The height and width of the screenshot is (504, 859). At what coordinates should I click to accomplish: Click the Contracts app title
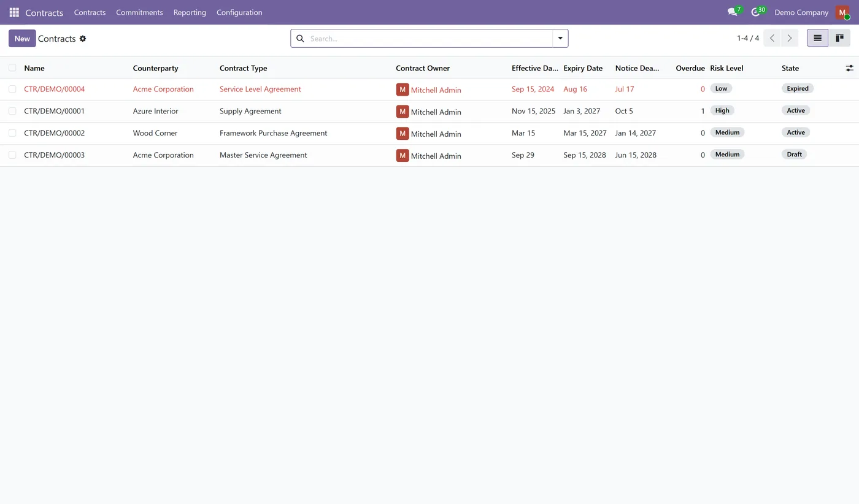pyautogui.click(x=44, y=12)
